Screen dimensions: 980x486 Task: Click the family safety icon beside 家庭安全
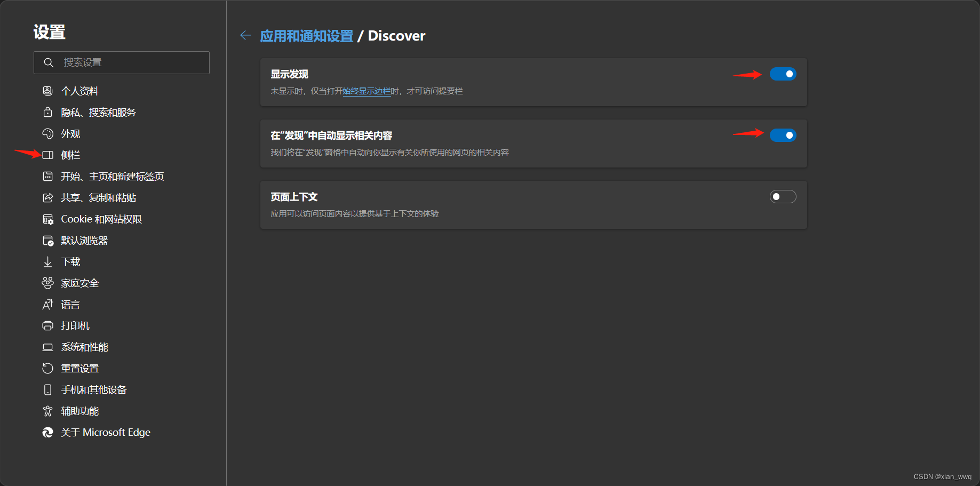click(x=47, y=283)
